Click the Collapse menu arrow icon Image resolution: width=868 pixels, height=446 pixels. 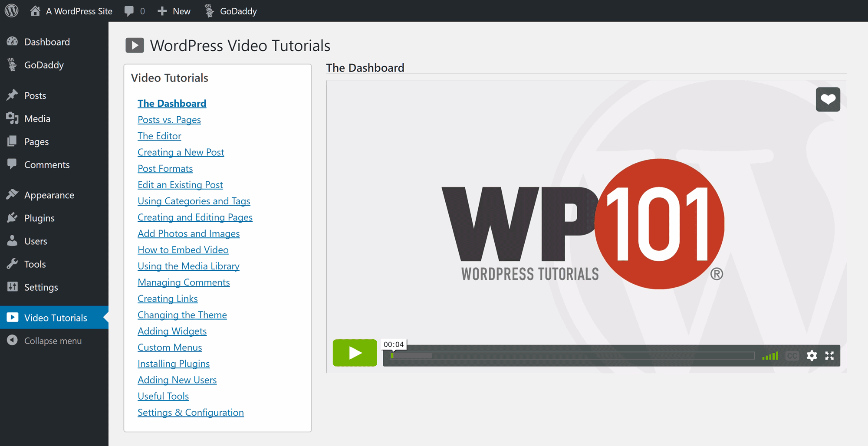tap(12, 341)
